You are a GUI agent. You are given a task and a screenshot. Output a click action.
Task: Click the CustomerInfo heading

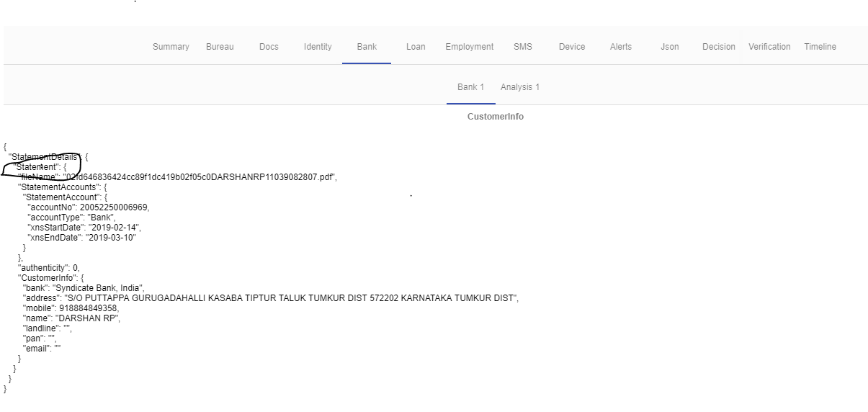[496, 117]
